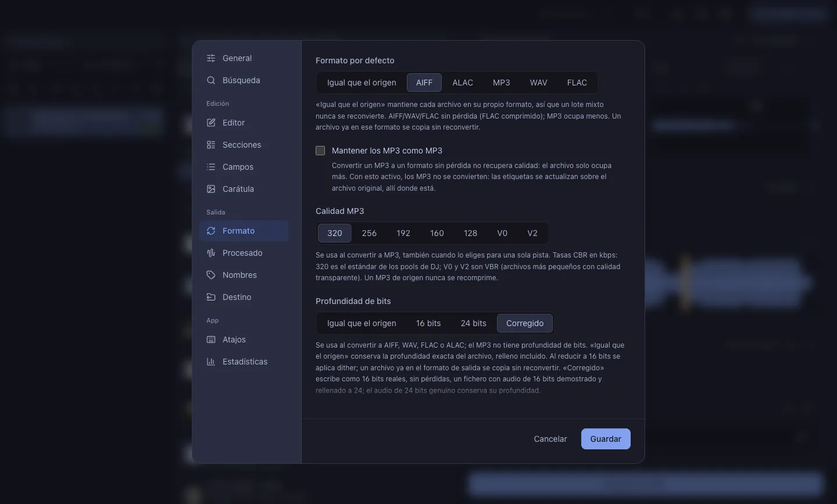
Task: Click the General sliders icon
Action: (x=211, y=58)
